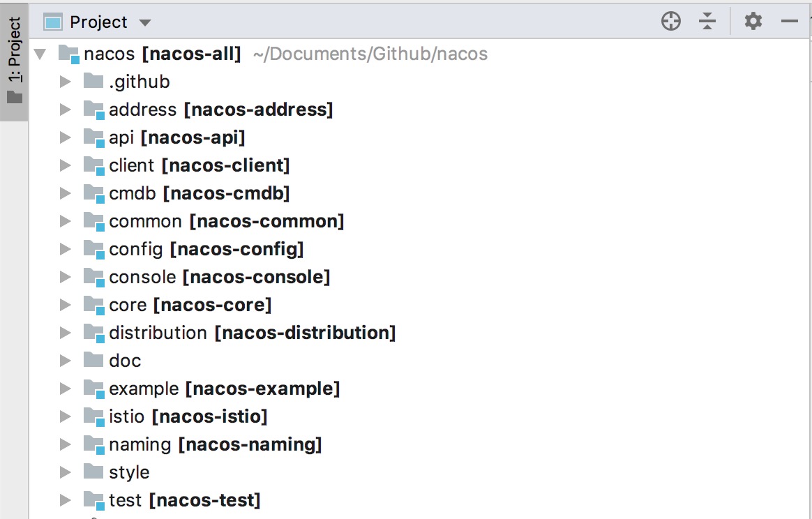This screenshot has height=519, width=812.
Task: Click the nacos-core module folder icon
Action: coord(93,305)
